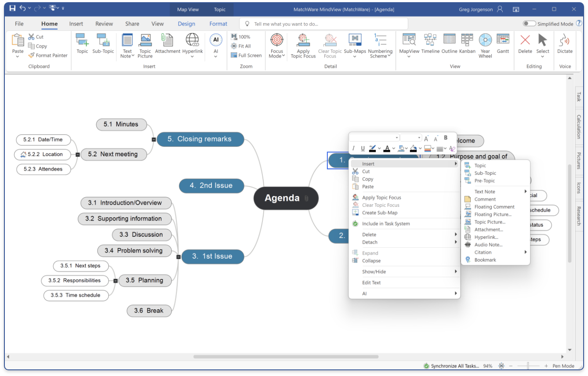Switch to the Gantt view
The height and width of the screenshot is (376, 588).
503,43
